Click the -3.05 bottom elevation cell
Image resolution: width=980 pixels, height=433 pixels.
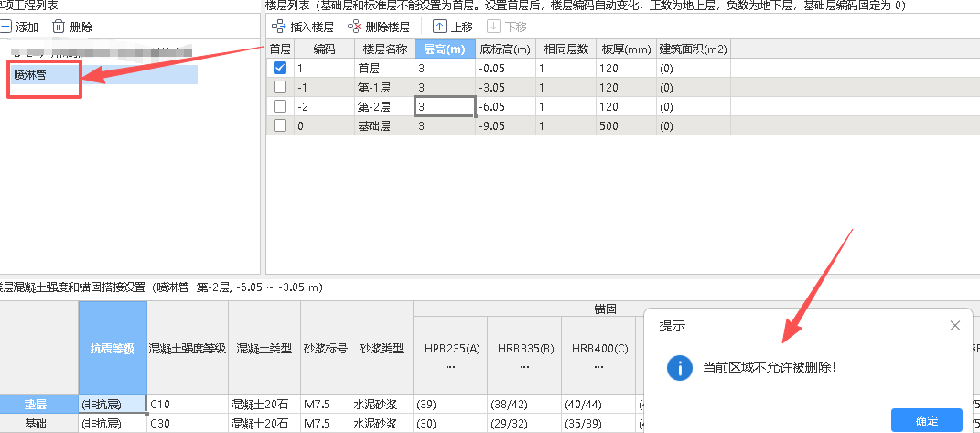505,88
